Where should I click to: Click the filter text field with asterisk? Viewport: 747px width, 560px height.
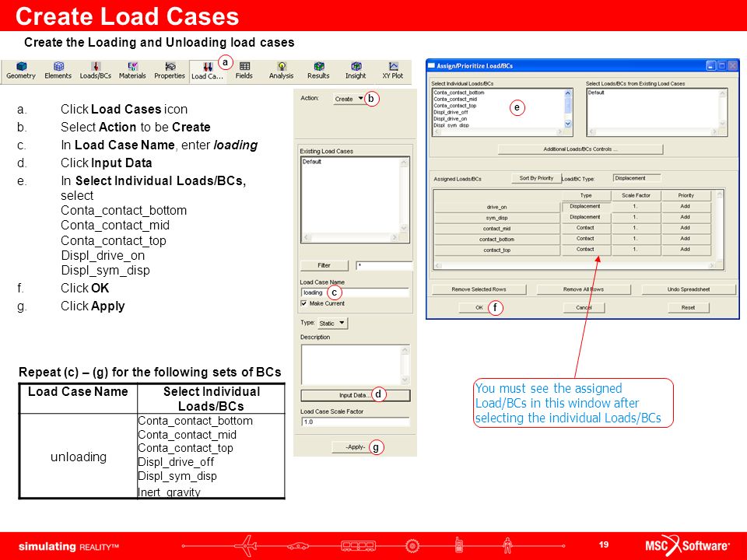384,265
